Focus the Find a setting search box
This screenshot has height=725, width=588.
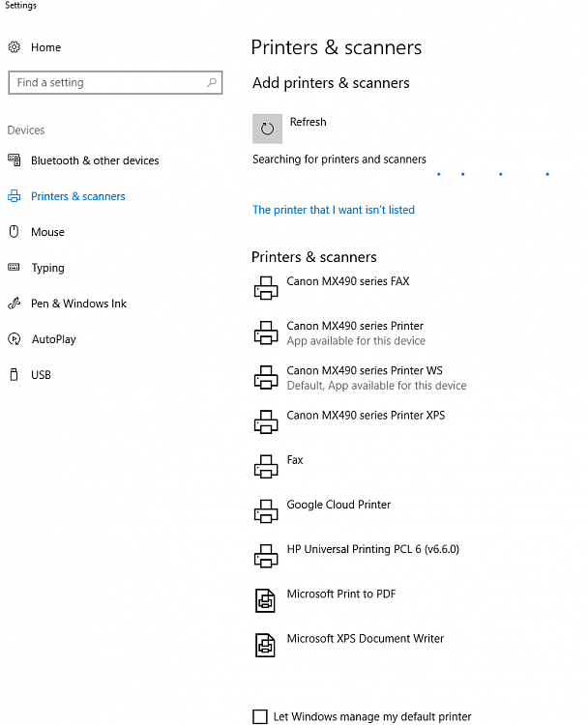pos(106,83)
